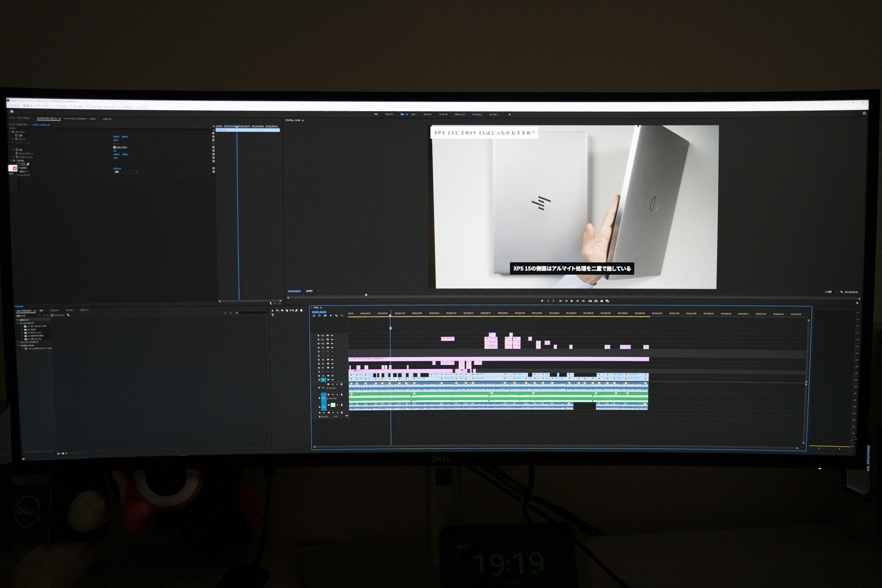Open Program Monitor wrench settings
This screenshot has height=588, width=882.
(842, 292)
